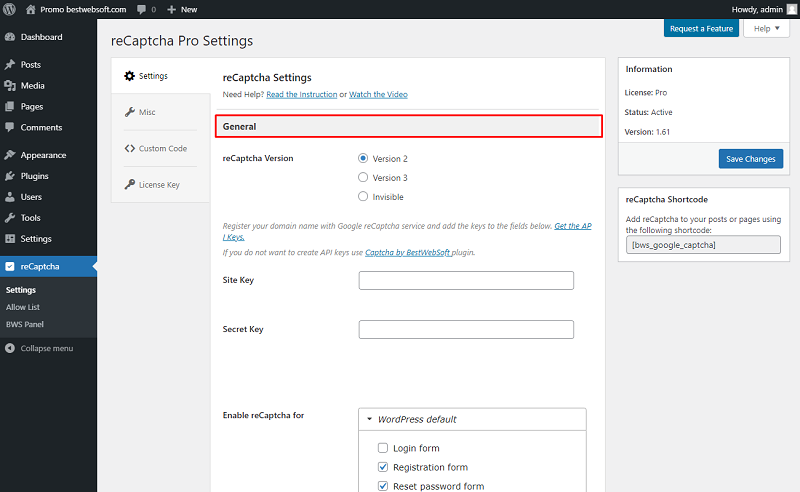Image resolution: width=800 pixels, height=492 pixels.
Task: Uncheck the Registration form checkbox
Action: (x=383, y=466)
